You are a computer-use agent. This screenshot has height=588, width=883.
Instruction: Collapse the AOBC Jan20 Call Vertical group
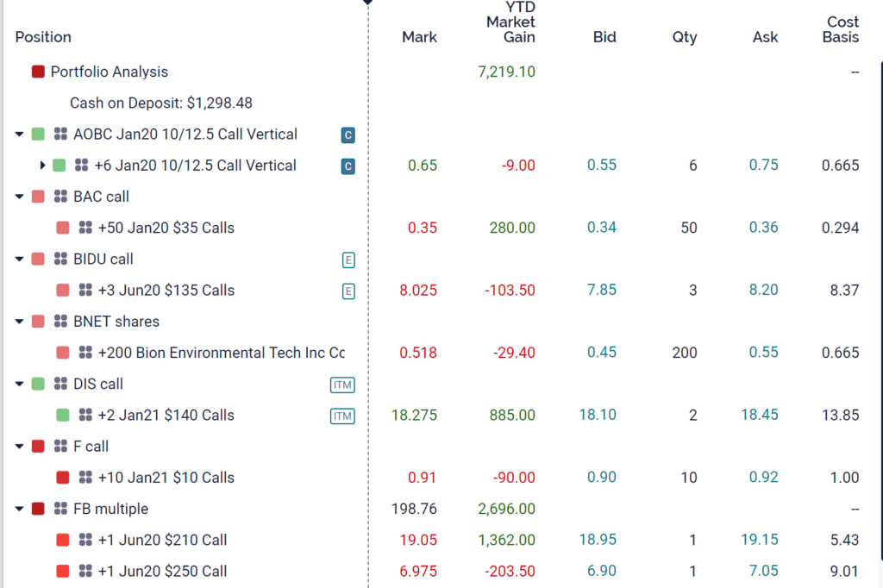pos(20,134)
